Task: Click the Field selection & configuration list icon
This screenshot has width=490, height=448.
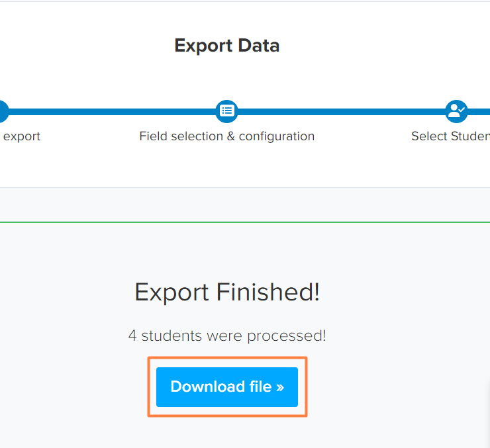Action: click(x=226, y=111)
